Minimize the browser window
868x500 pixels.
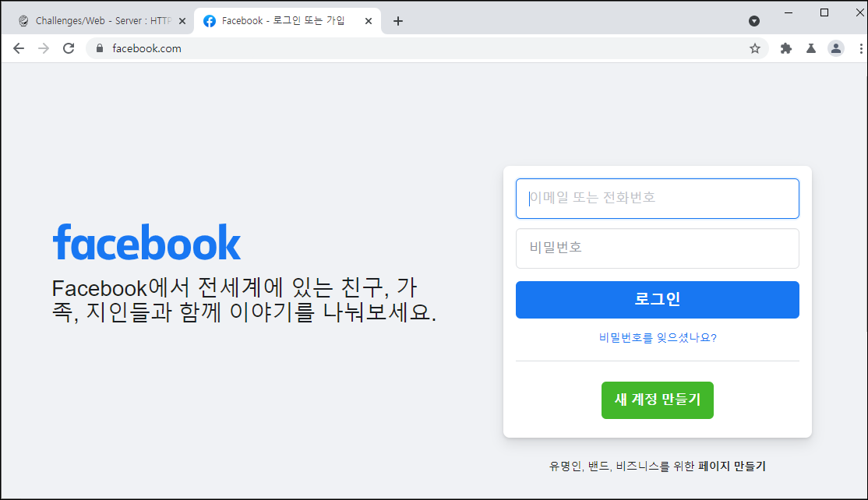coord(789,12)
